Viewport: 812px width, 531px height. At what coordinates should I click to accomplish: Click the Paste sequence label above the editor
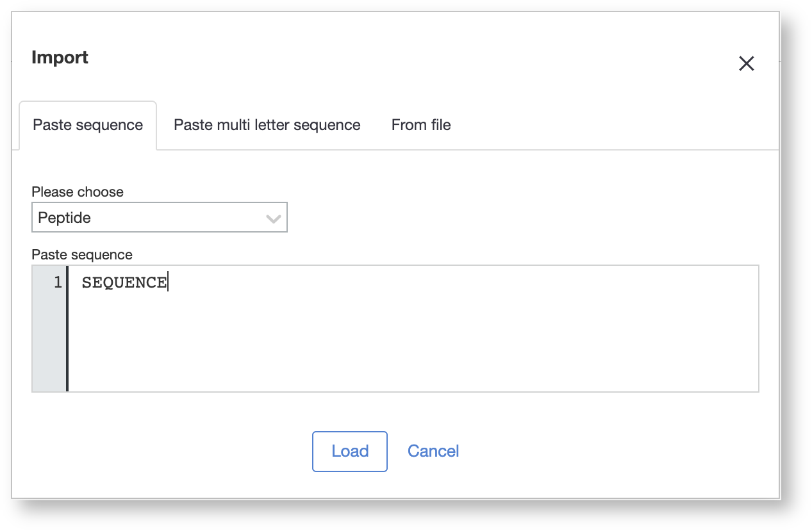82,254
